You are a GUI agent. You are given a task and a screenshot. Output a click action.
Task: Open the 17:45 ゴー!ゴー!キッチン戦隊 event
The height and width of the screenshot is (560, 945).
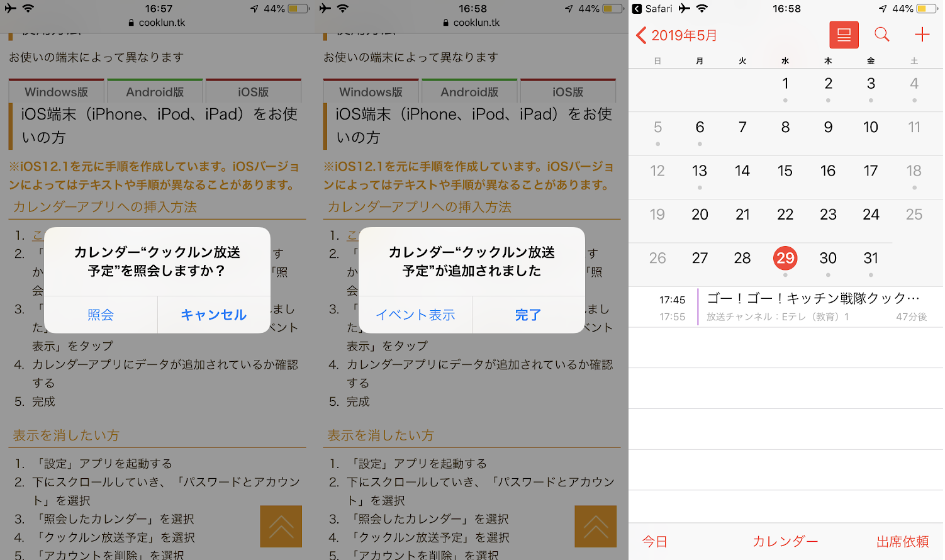tap(786, 306)
